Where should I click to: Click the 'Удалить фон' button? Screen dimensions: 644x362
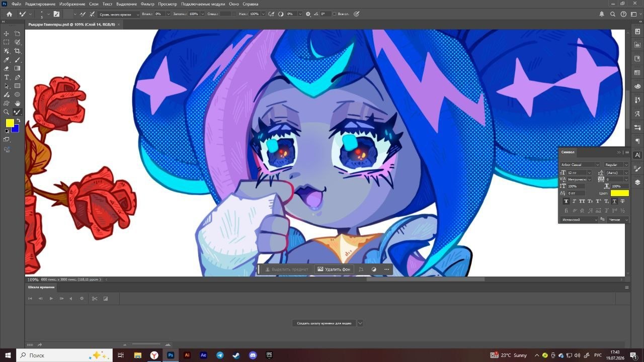point(334,269)
